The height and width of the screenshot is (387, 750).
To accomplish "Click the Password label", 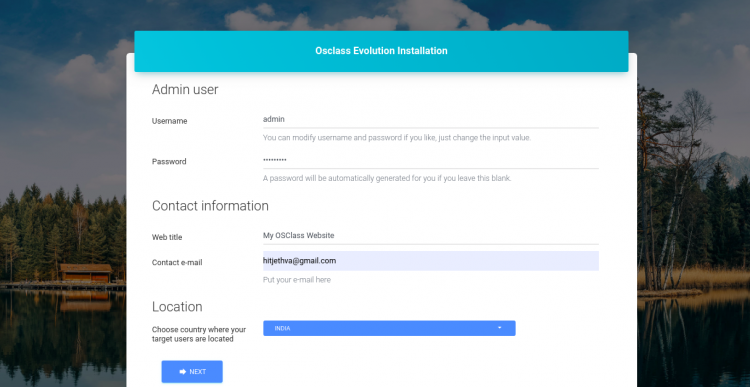I will 169,162.
